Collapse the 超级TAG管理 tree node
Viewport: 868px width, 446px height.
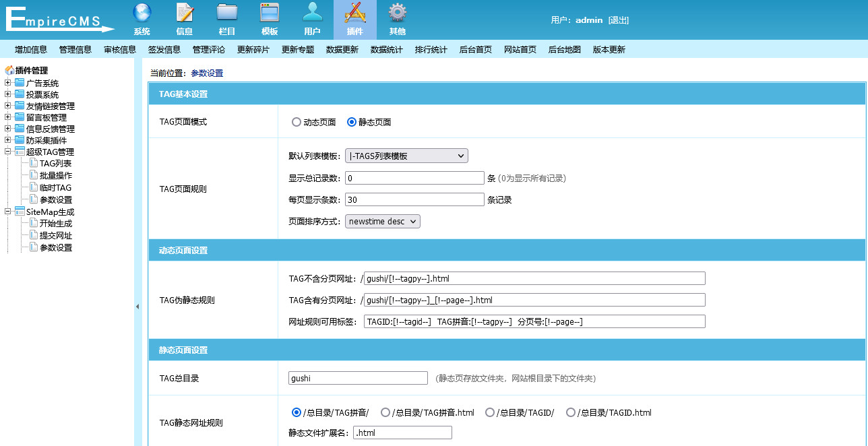click(8, 152)
